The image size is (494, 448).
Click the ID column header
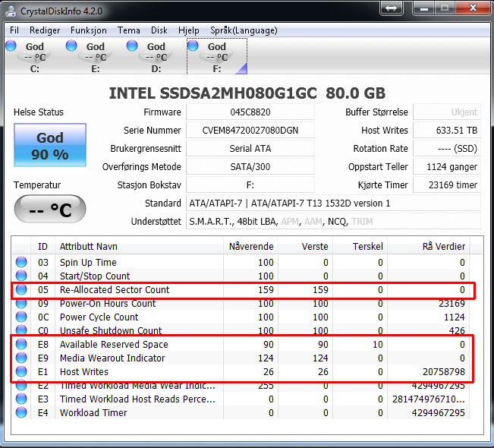coord(42,246)
